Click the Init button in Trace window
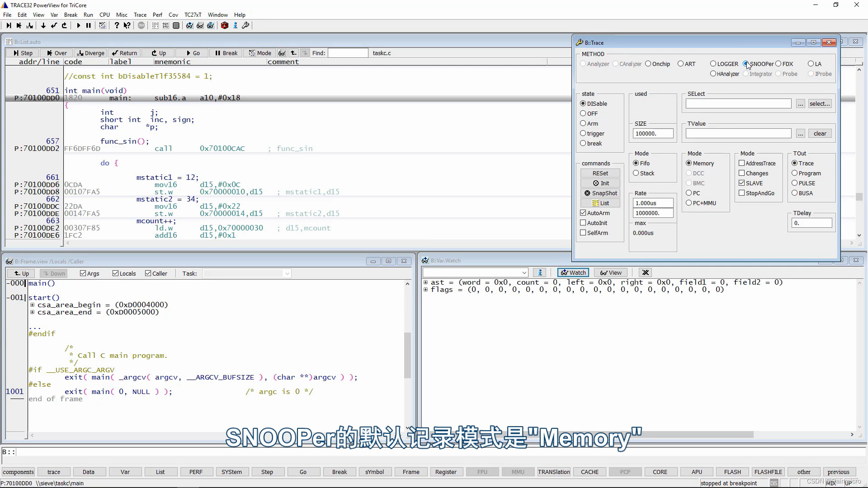Viewport: 868px width, 488px height. point(600,183)
